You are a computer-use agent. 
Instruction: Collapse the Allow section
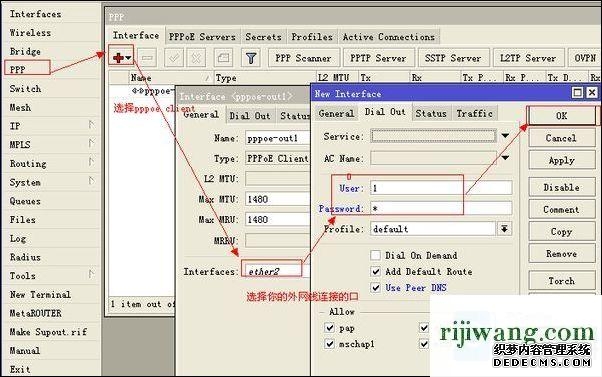click(x=322, y=312)
